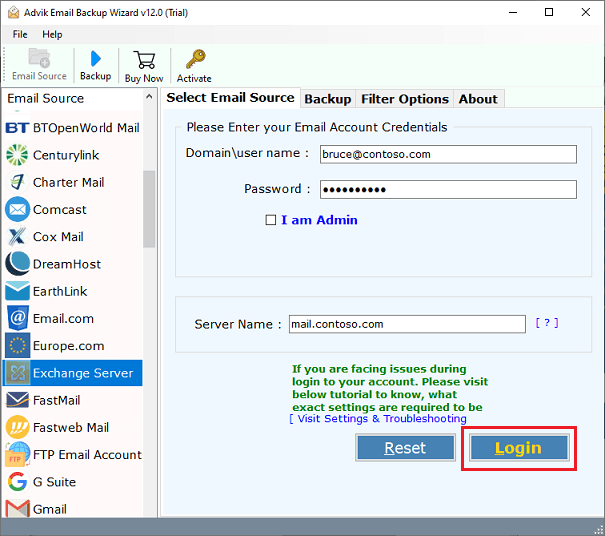605x536 pixels.
Task: Enable the I am Admin checkbox
Action: 271,220
